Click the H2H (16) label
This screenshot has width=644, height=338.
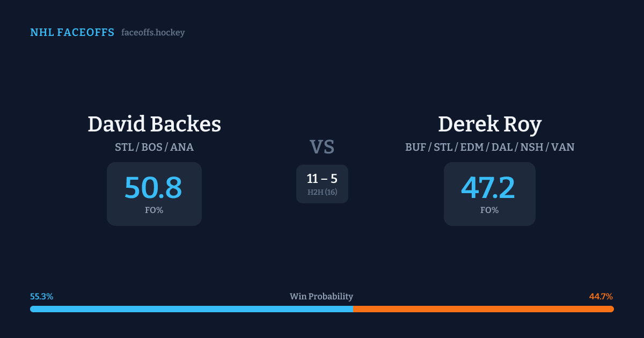click(322, 192)
